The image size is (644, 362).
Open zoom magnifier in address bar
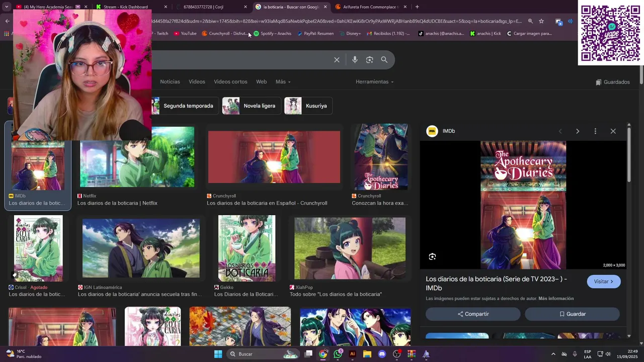(x=530, y=21)
